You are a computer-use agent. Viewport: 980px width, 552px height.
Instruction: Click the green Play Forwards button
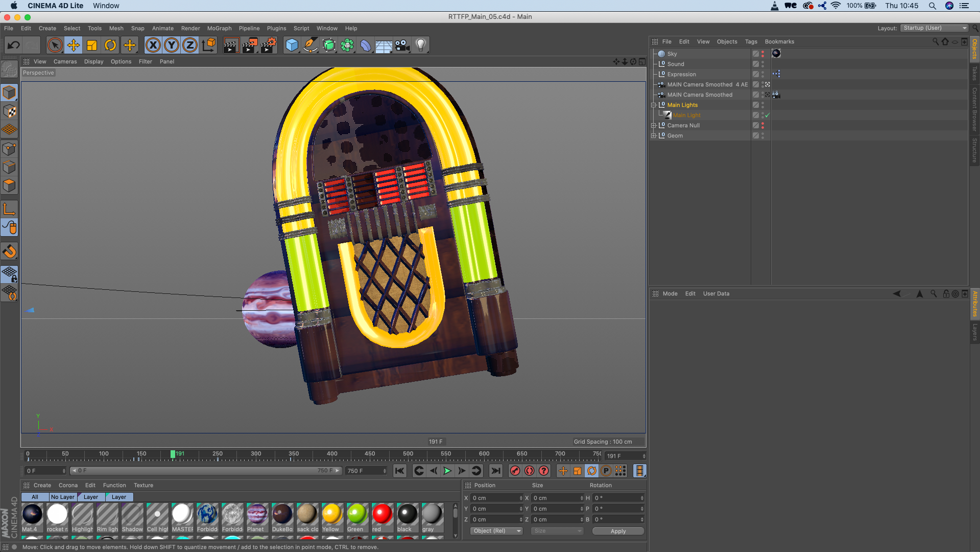coord(447,471)
